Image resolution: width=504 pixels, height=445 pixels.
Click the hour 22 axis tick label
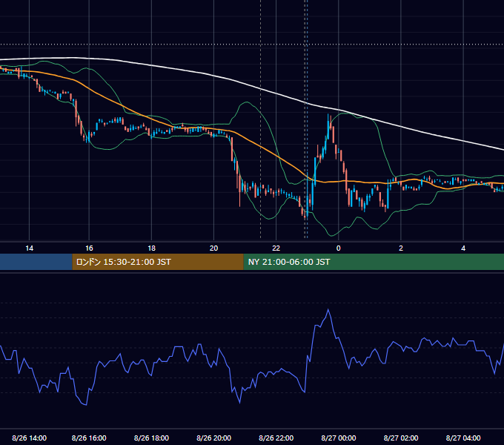click(x=276, y=248)
